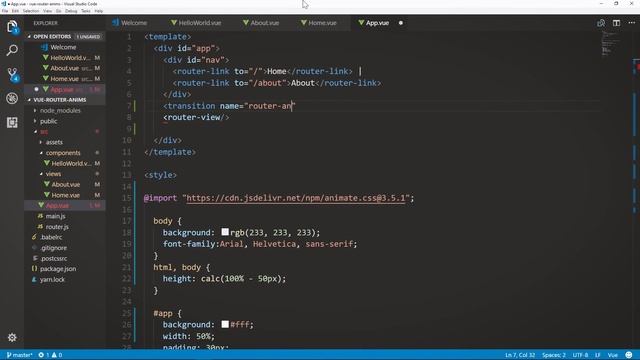Click the rgb(233, 233, 233) color swatch
Screen dimensions: 640x360
(x=225, y=232)
